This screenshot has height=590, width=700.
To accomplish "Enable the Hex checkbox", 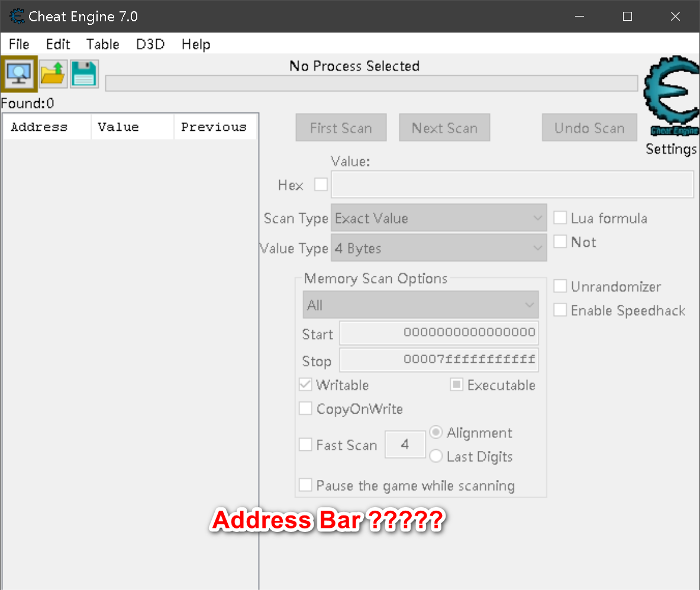I will point(321,185).
